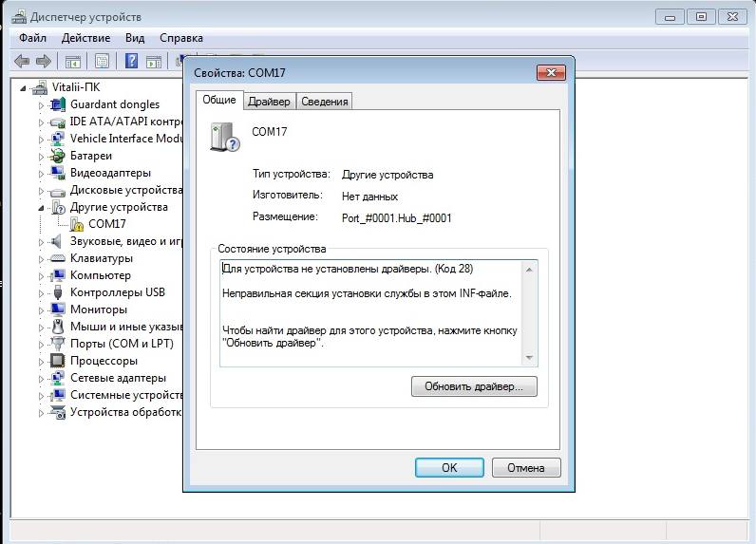Select the COM17 warning device icon in tree
The image size is (756, 544).
(77, 224)
